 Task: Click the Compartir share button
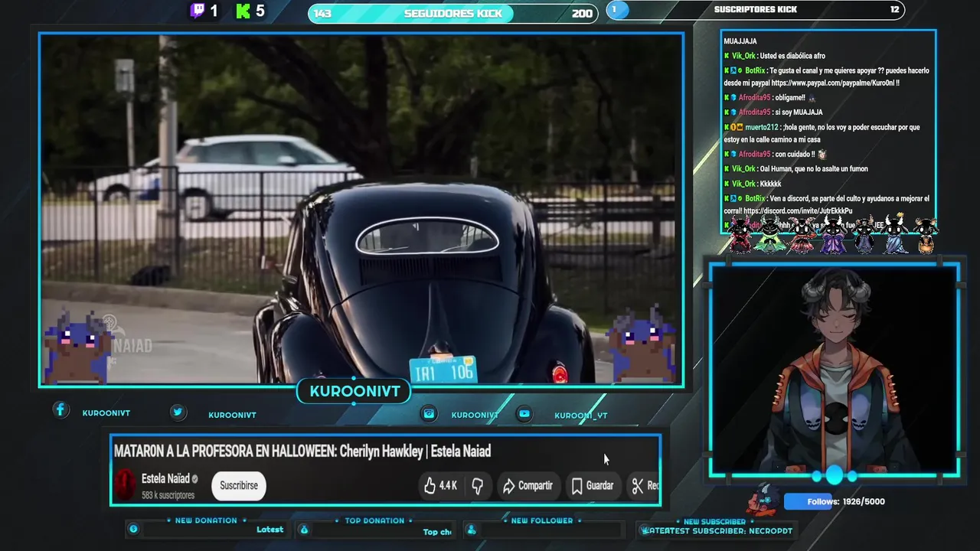pos(528,485)
